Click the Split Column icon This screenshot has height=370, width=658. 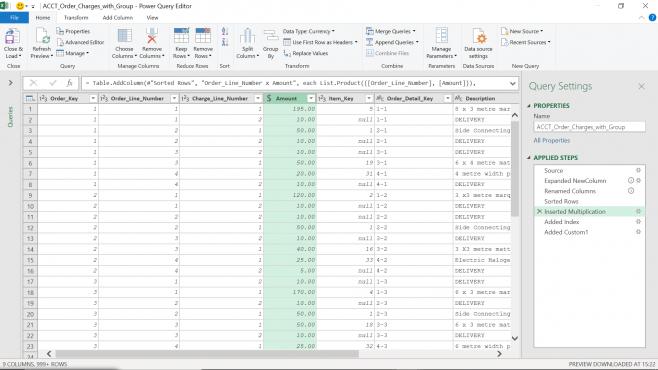(x=247, y=36)
